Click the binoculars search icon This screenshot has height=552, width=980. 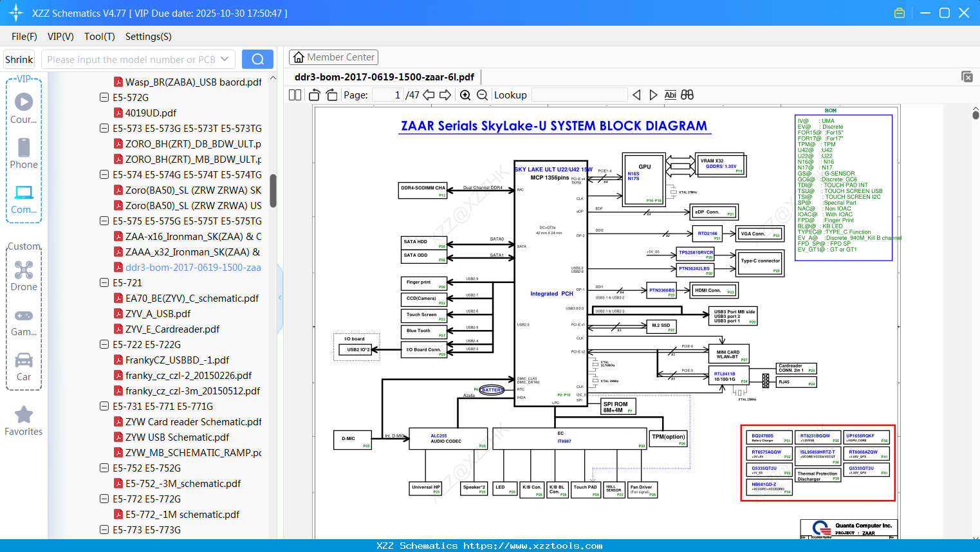(687, 95)
